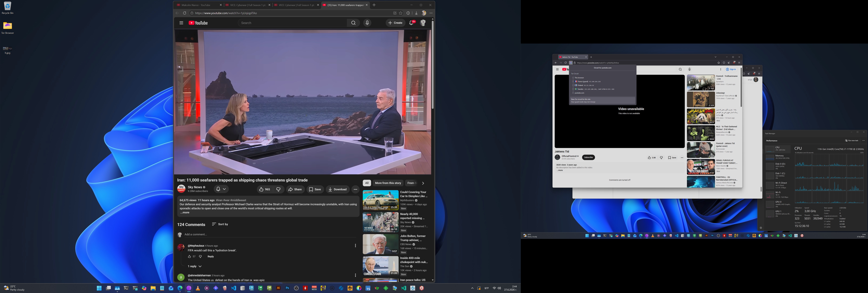Screen dimensions: 868x293
Task: Open Sky News notification preferences dropdown
Action: [x=221, y=189]
